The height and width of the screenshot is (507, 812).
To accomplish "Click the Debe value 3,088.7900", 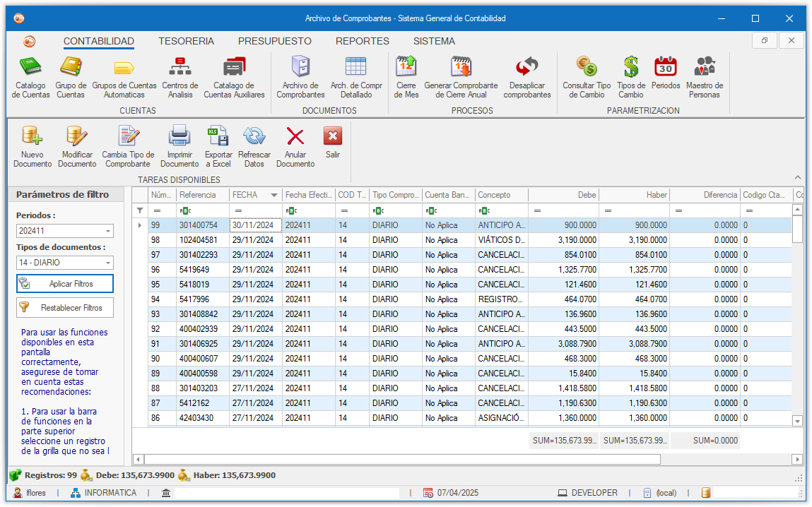I will pyautogui.click(x=563, y=343).
